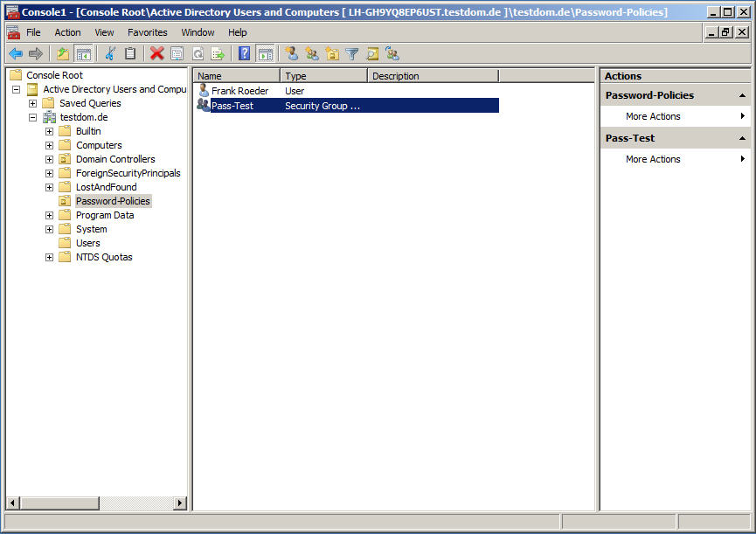
Task: Click the Export List icon
Action: 218,53
